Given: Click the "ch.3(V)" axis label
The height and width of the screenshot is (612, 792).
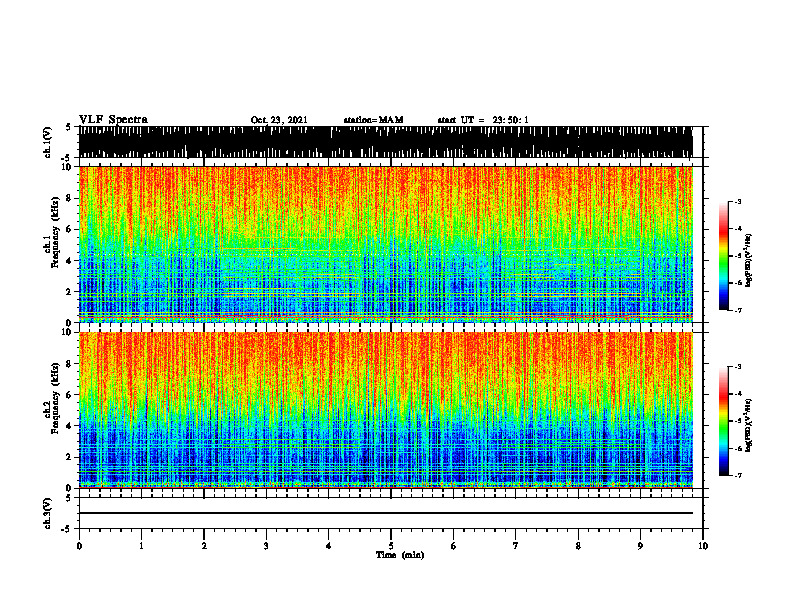Looking at the screenshot, I should [x=47, y=513].
